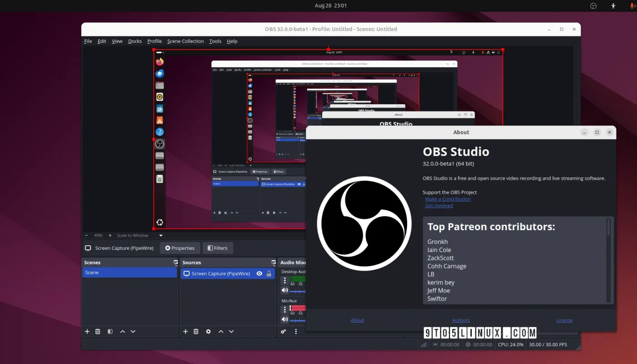Lock the Screen Capture source

(x=268, y=273)
